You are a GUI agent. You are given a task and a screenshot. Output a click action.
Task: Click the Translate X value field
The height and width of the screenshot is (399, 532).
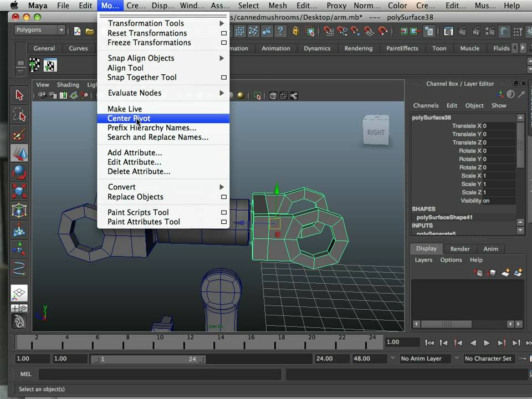(x=499, y=126)
